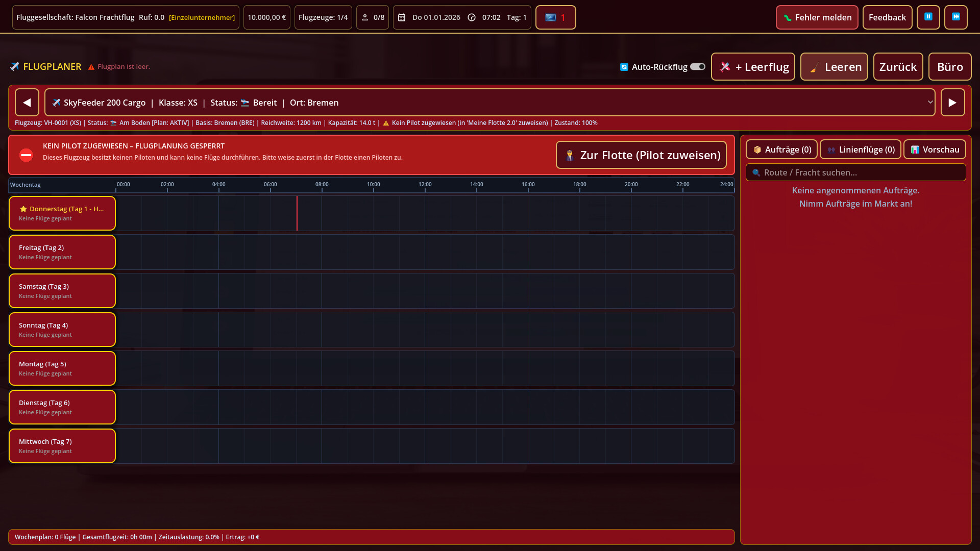Open the Büro button
Viewport: 980px width, 551px height.
950,67
